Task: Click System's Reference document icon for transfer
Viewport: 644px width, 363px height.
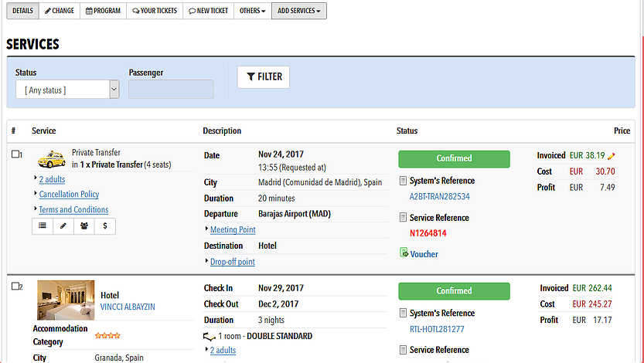Action: pyautogui.click(x=403, y=181)
